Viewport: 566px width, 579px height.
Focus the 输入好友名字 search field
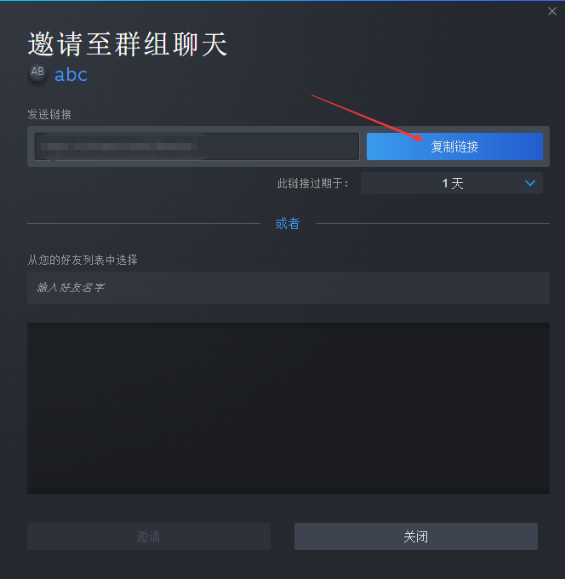288,288
